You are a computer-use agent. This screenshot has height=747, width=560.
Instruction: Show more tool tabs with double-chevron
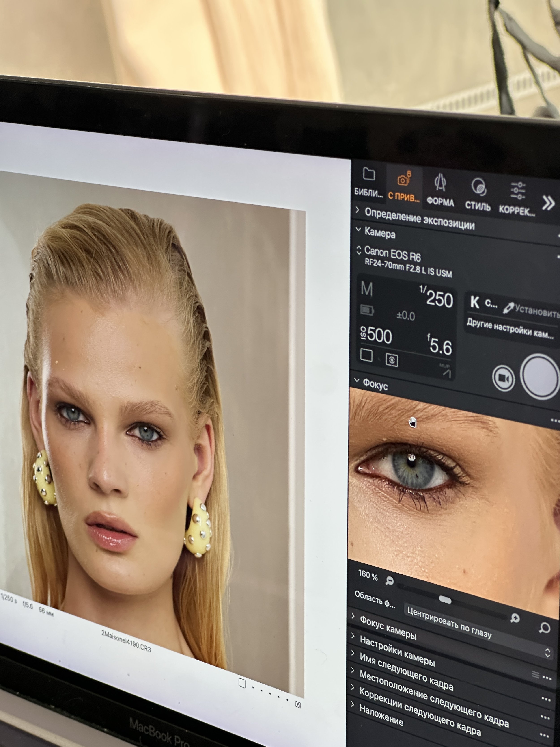coord(548,203)
